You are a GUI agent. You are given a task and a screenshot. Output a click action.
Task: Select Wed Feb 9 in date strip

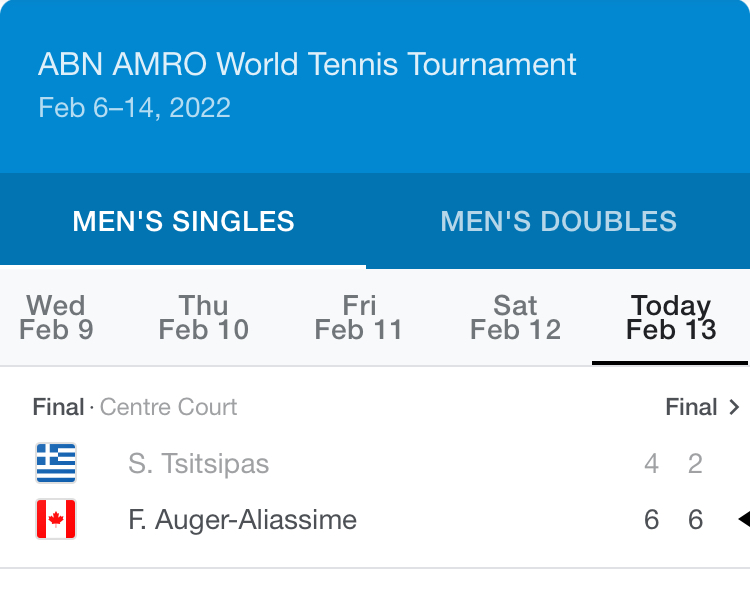(x=56, y=318)
